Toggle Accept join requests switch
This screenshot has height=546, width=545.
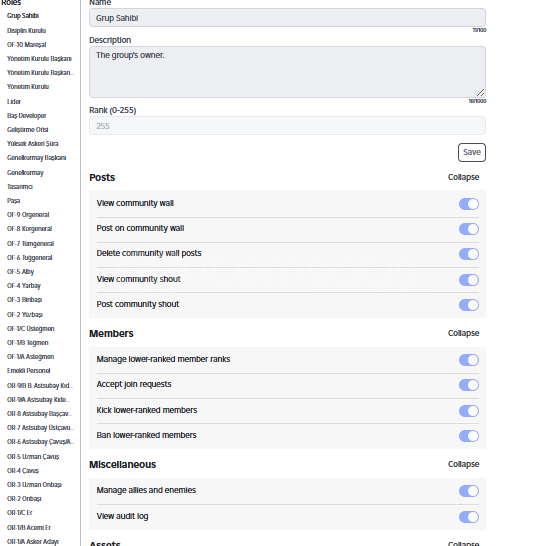(x=468, y=385)
